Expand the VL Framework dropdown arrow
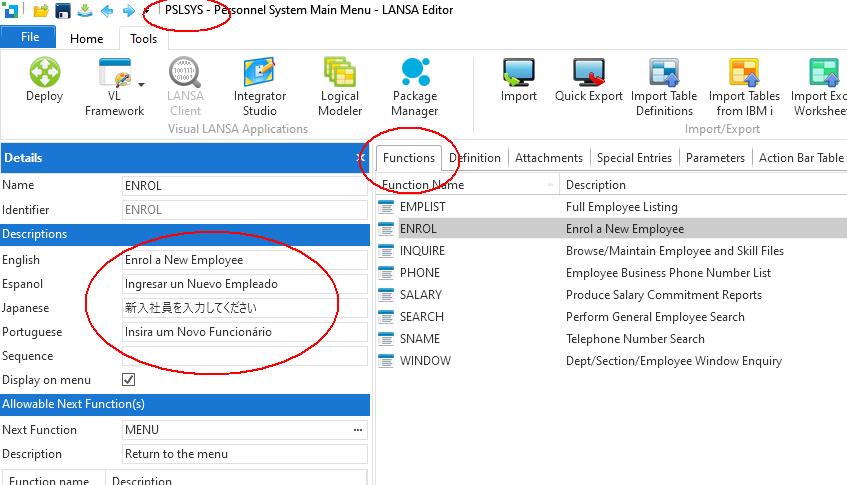847x485 pixels. click(x=141, y=86)
